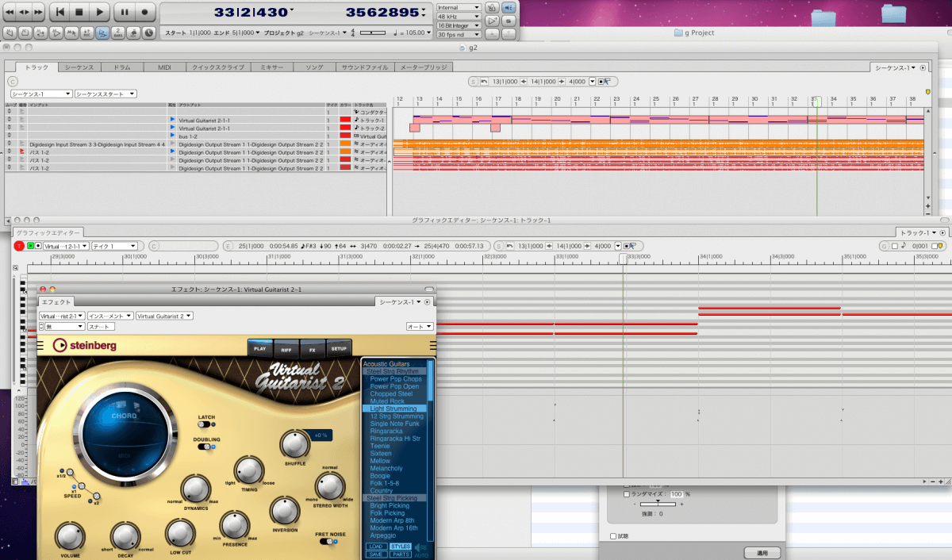The width and height of the screenshot is (952, 560).
Task: Click the RIFF page button in Virtual Guitarist
Action: (x=286, y=348)
